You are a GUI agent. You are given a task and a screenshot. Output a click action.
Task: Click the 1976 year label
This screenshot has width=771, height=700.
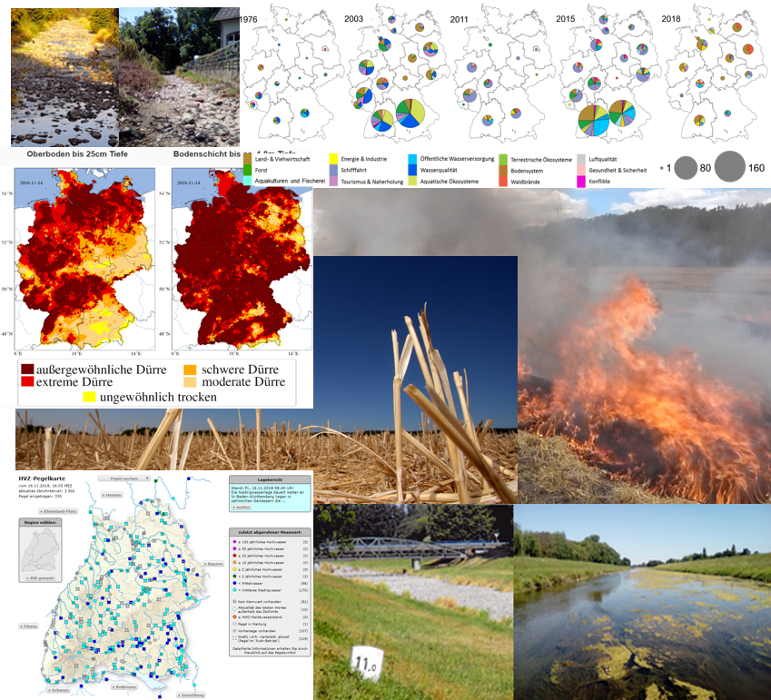click(x=248, y=19)
